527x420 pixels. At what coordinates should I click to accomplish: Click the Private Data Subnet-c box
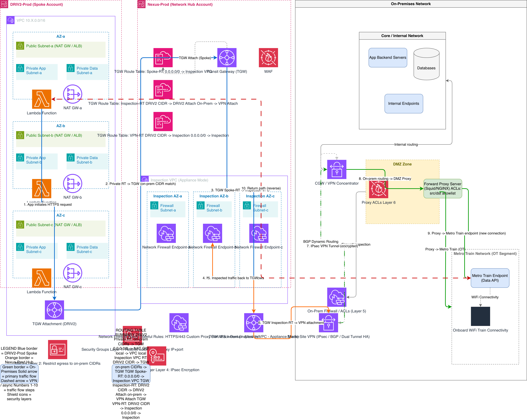87,251
